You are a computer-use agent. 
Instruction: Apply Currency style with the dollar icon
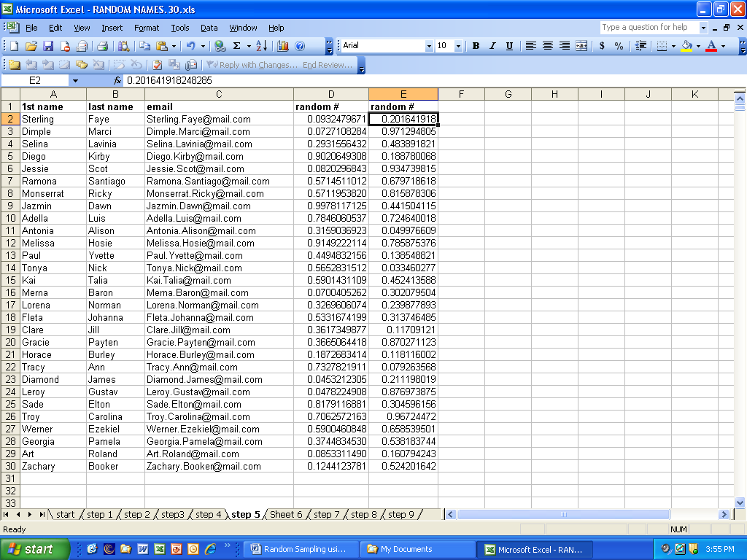click(x=602, y=46)
